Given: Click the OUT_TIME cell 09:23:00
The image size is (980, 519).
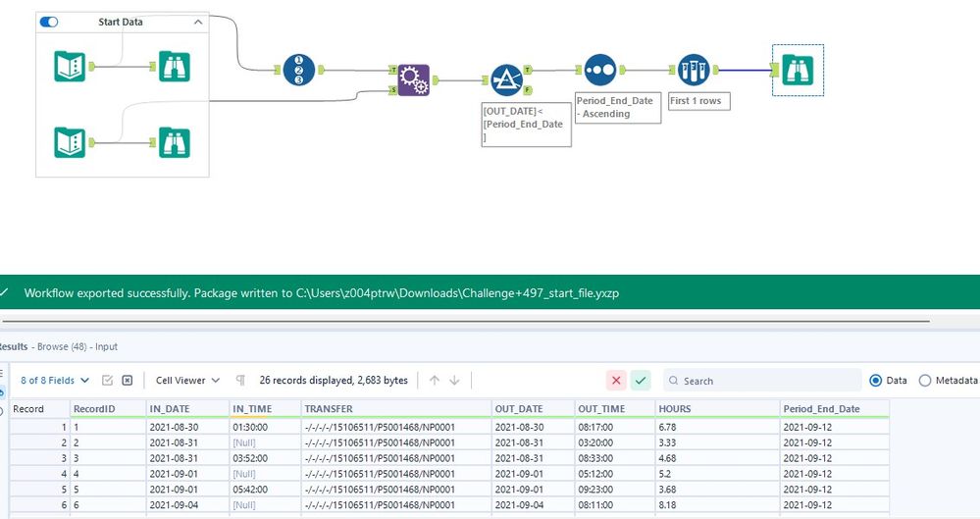Looking at the screenshot, I should (x=615, y=490).
